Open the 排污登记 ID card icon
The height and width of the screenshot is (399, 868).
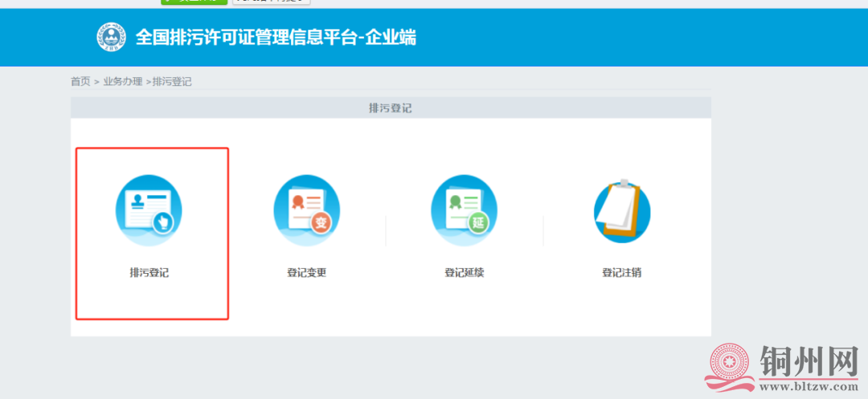[149, 211]
